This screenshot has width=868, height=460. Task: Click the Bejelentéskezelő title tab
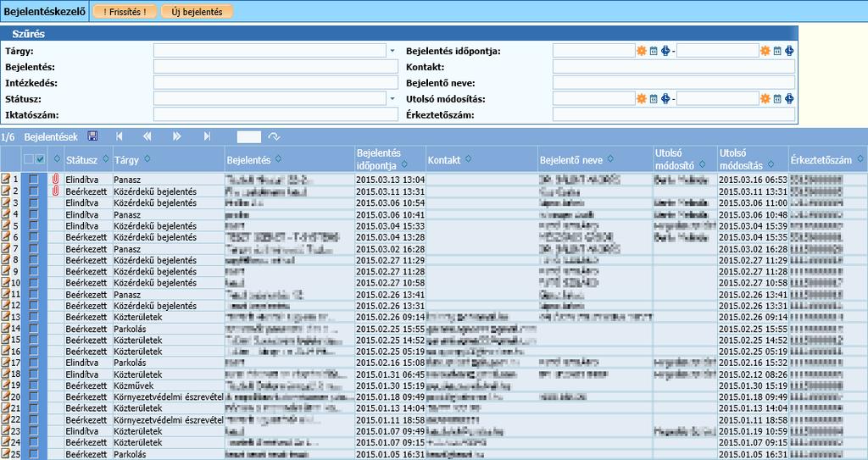tap(44, 11)
